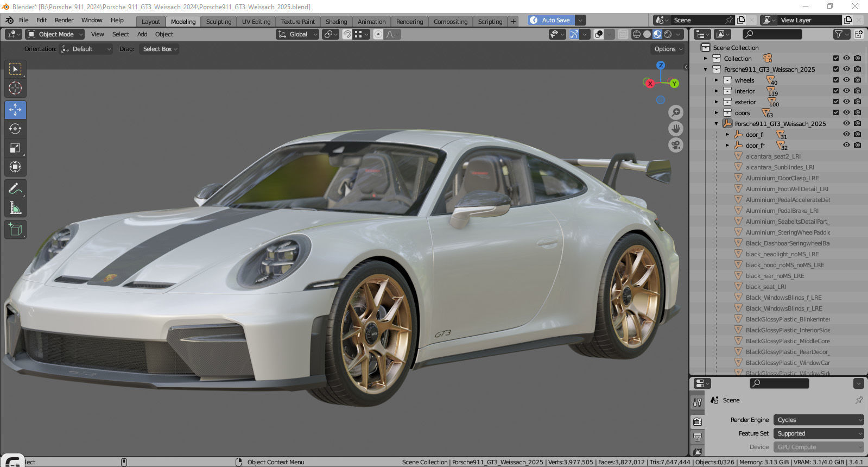
Task: Select the Add Cube tool
Action: tap(15, 229)
